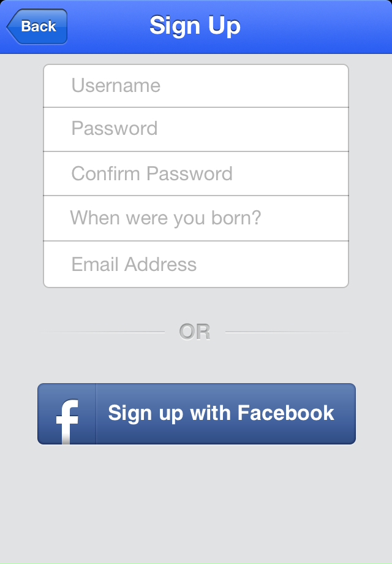Tap the 'Password' placeholder text
Viewport: 392px width, 564px height.
coord(115,128)
